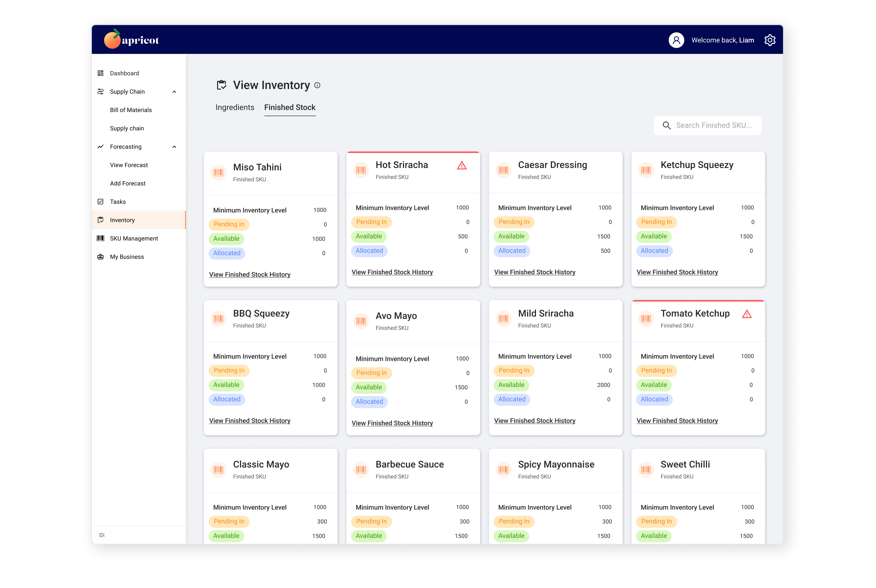Switch to the Ingredients tab
This screenshot has width=876, height=588.
pyautogui.click(x=235, y=108)
